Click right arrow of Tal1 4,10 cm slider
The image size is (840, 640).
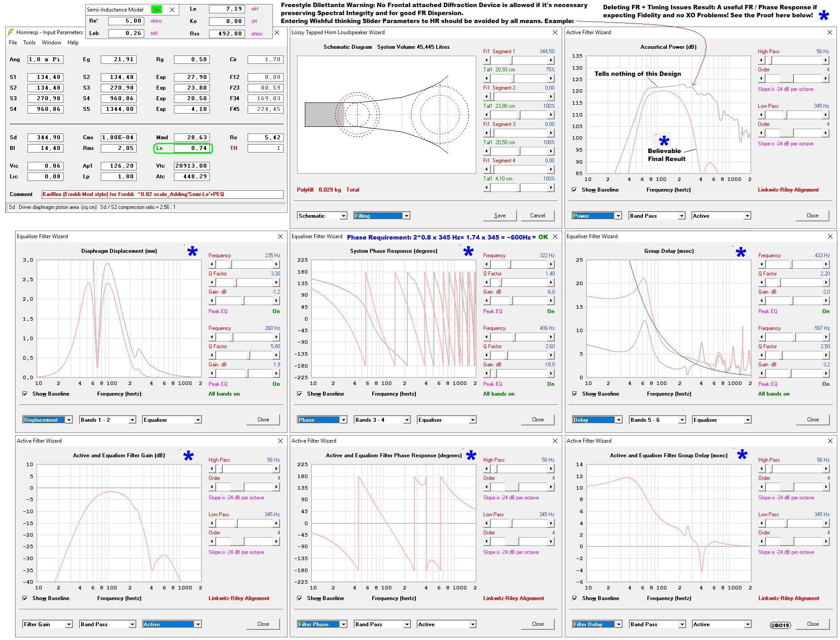pyautogui.click(x=551, y=187)
